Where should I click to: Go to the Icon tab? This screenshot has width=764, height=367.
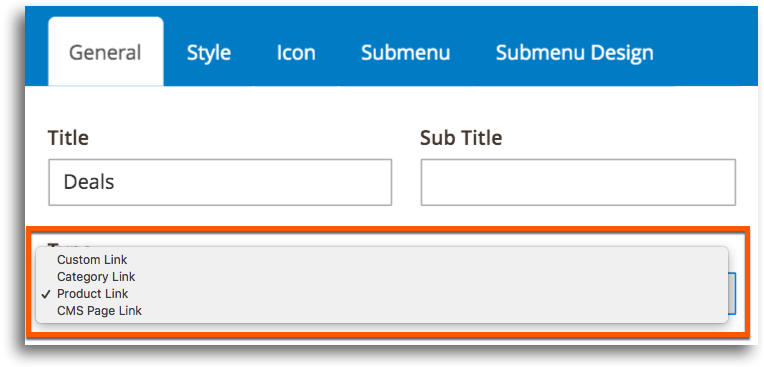tap(296, 53)
